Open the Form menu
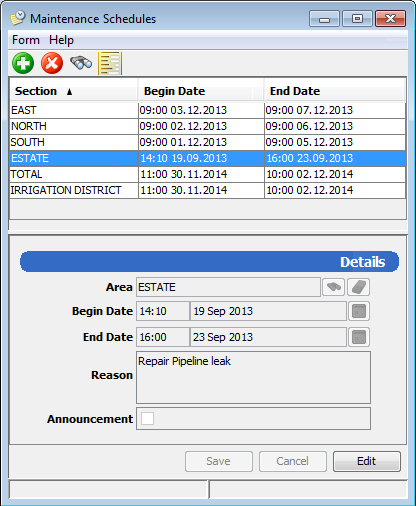Screen dimensions: 416x506 pyautogui.click(x=26, y=40)
